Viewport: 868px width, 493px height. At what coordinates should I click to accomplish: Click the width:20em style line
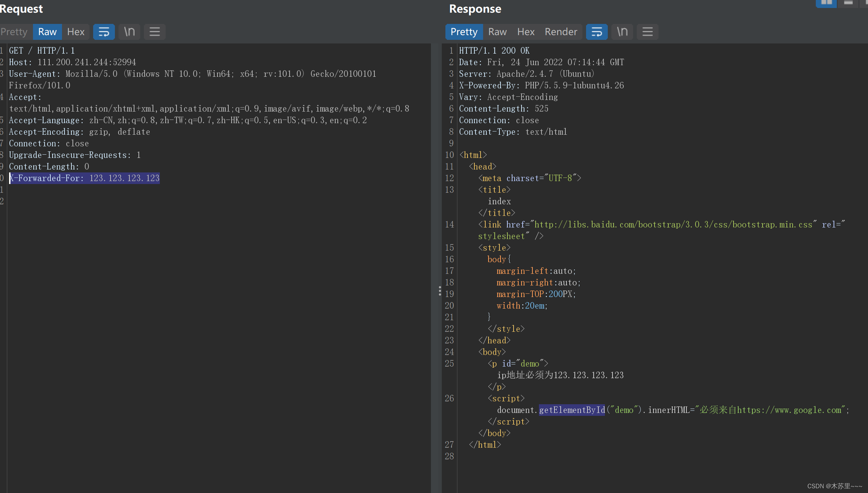[522, 306]
